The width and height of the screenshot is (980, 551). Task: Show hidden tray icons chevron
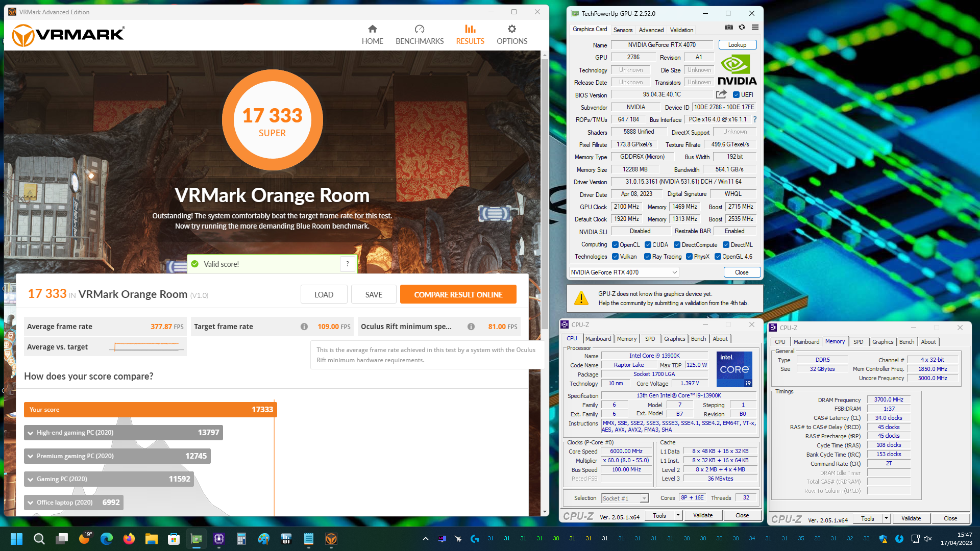click(x=426, y=539)
